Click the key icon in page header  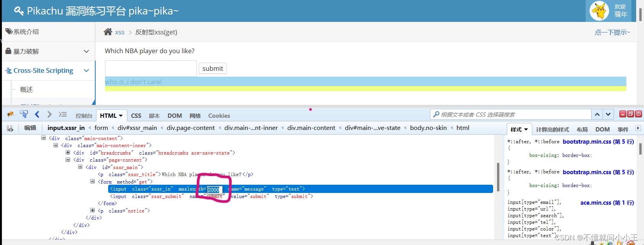(19, 11)
